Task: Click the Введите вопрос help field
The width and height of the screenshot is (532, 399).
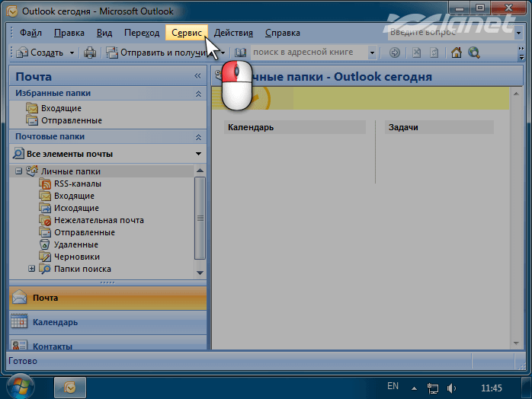Action: click(x=451, y=33)
